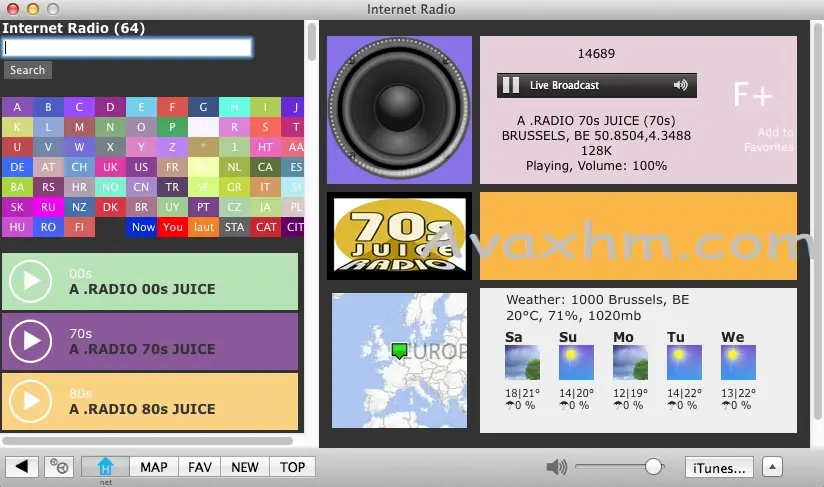Add station to favorites with F+
This screenshot has height=487, width=824.
click(x=753, y=95)
